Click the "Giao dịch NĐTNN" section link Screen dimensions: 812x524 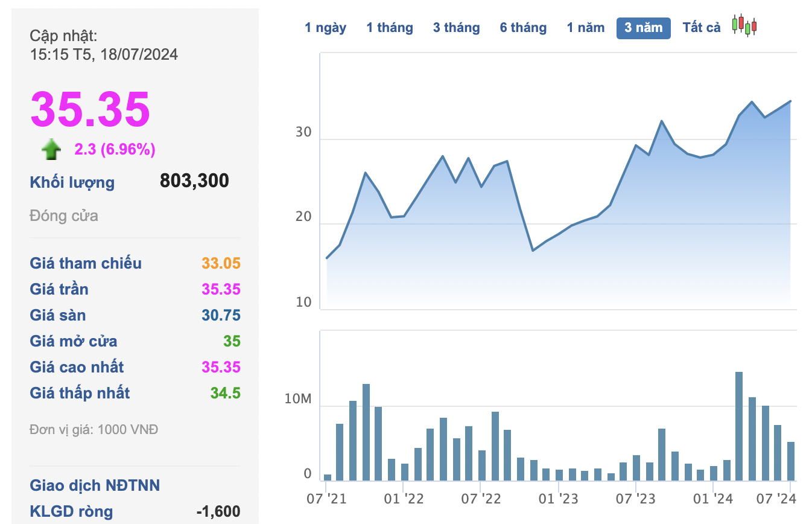tap(95, 485)
